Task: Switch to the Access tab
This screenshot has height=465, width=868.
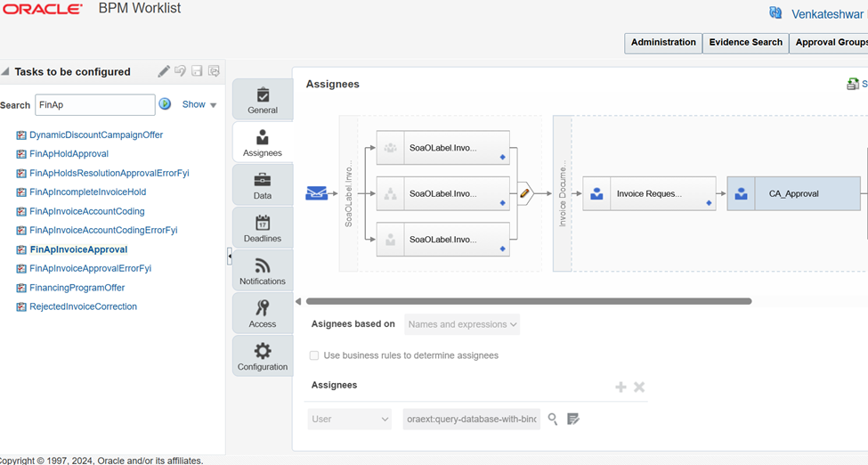Action: pyautogui.click(x=263, y=314)
